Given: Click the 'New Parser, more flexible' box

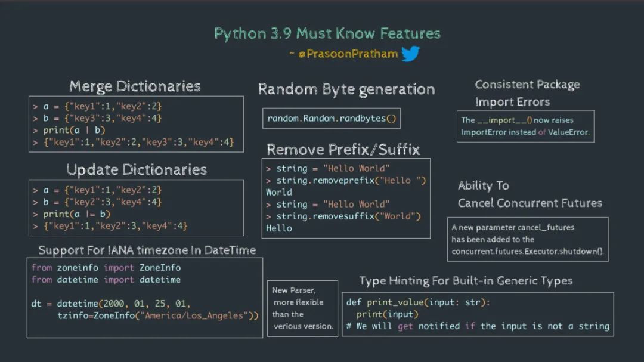Looking at the screenshot, I should click(303, 308).
